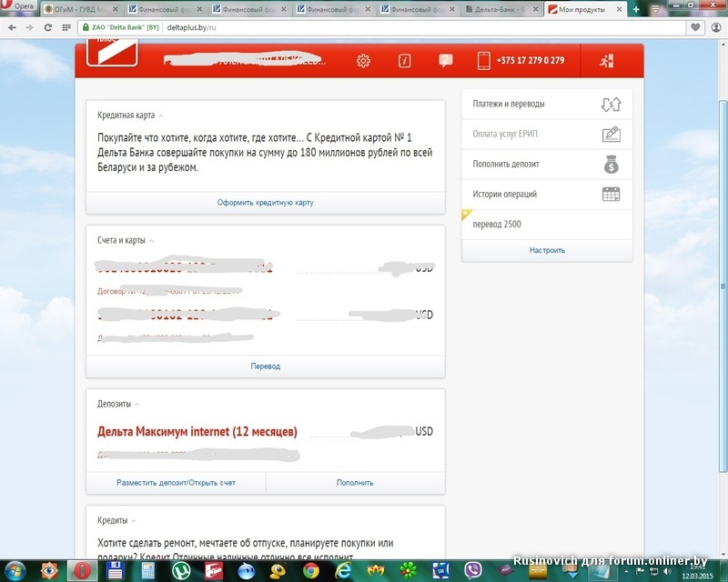Open Дельта Максимум internet (12 месяцев) deposit
This screenshot has width=728, height=582.
coord(197,432)
